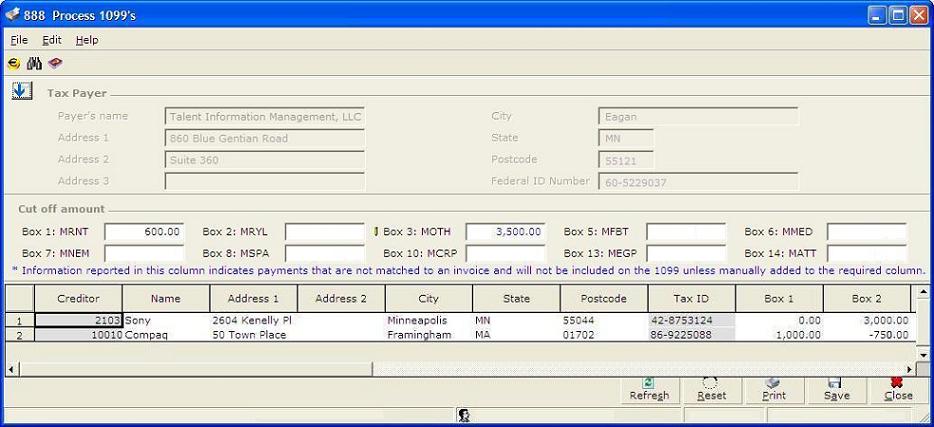Viewport: 934px width, 427px height.
Task: Click the Box 1 column header
Action: tap(779, 298)
